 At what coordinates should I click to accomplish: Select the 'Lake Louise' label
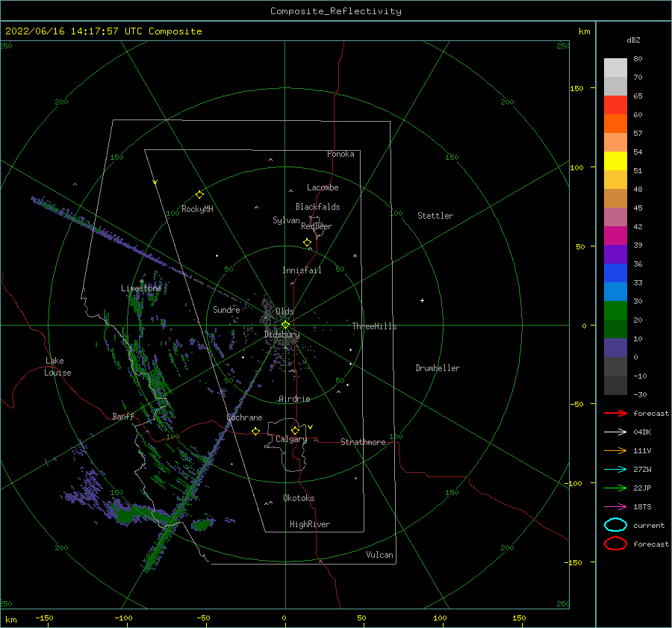tap(57, 367)
